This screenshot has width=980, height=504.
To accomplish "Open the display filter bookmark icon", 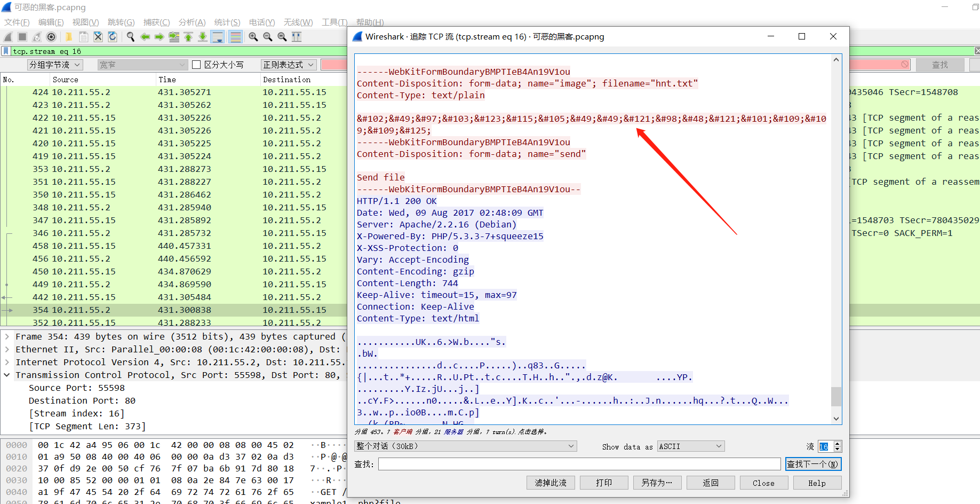I will (6, 51).
